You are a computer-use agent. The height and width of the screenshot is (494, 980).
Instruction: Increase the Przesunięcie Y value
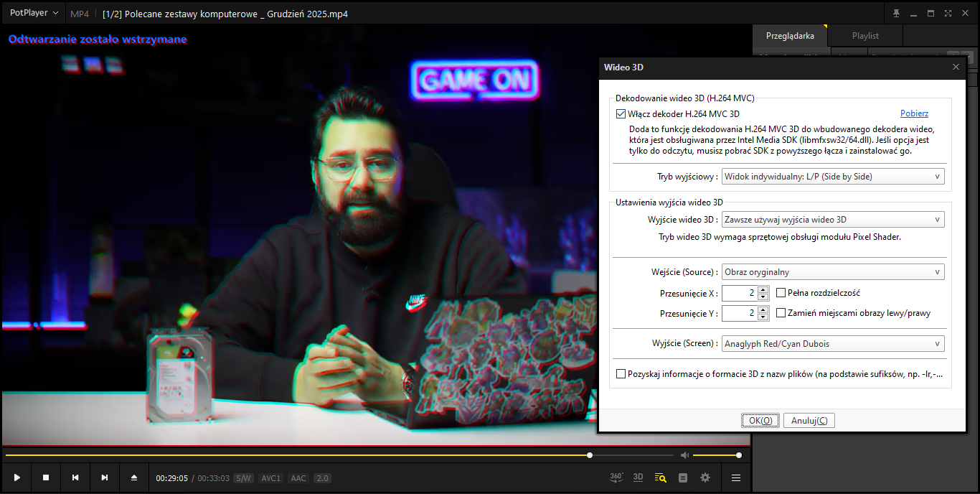763,309
